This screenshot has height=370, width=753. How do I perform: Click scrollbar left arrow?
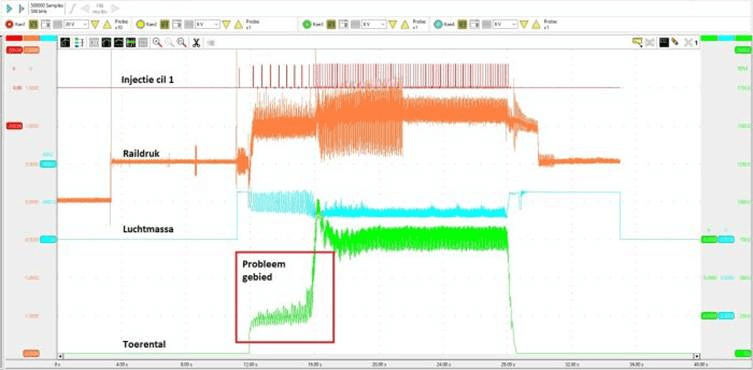60,356
